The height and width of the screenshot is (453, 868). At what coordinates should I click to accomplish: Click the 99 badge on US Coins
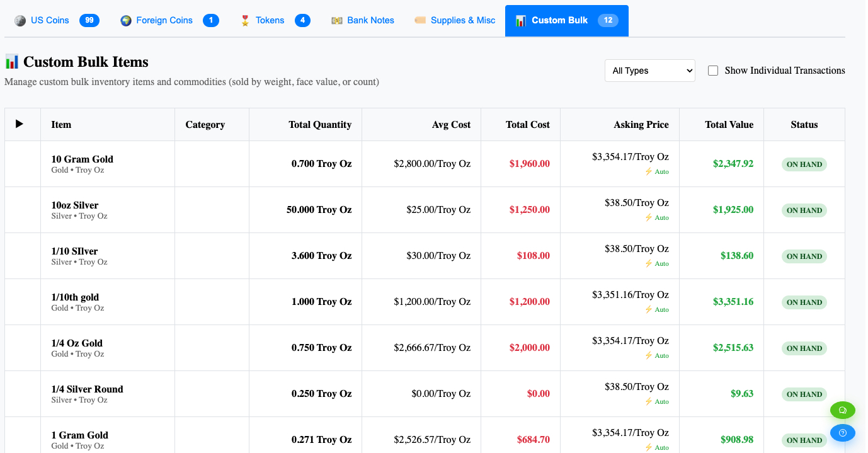tap(89, 20)
